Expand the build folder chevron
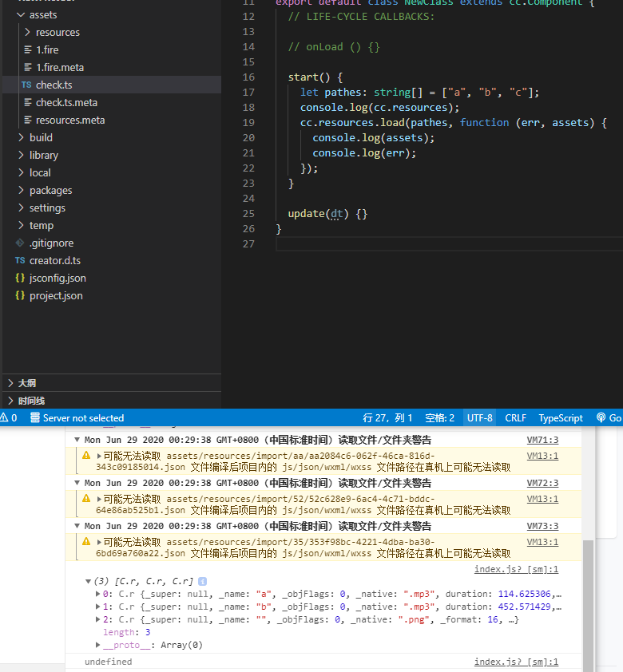 pos(21,137)
